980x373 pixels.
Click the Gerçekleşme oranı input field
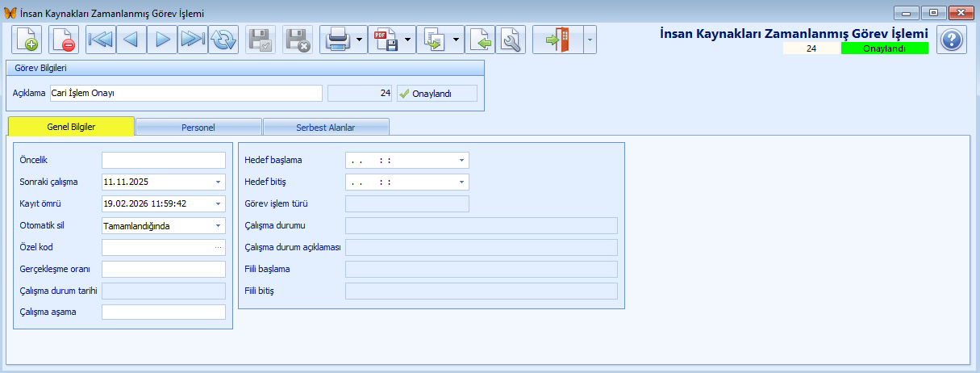164,269
